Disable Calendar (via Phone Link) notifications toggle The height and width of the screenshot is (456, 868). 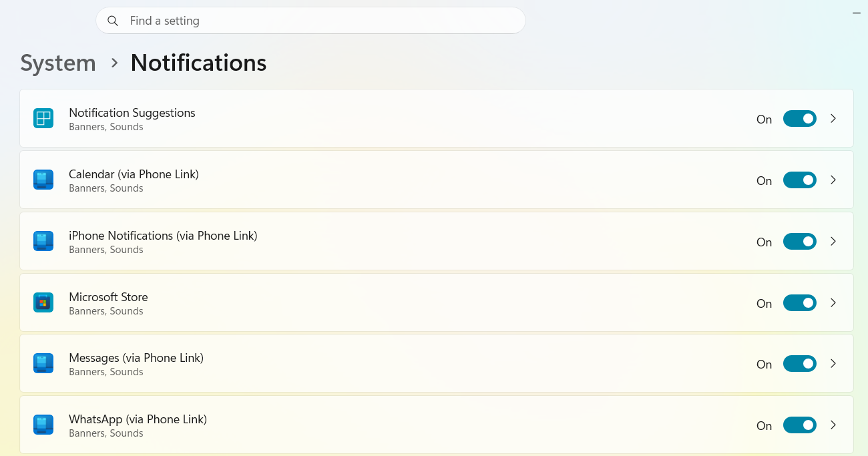tap(799, 180)
